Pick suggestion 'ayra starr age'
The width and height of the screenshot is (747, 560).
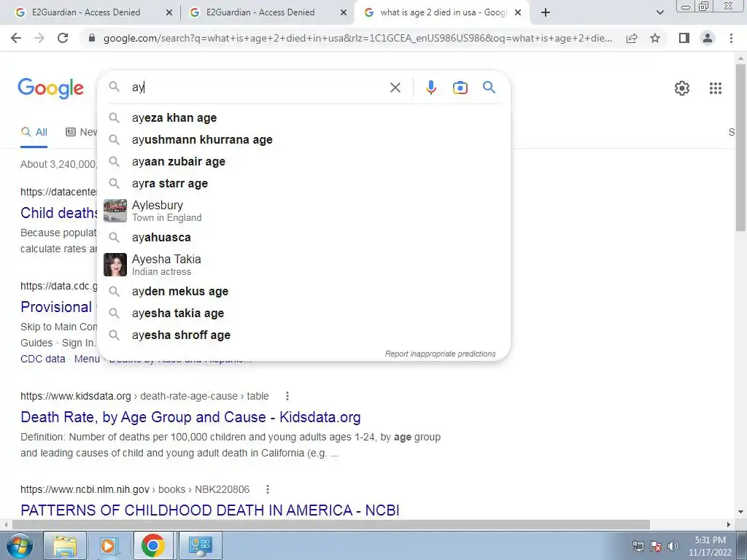click(303, 183)
